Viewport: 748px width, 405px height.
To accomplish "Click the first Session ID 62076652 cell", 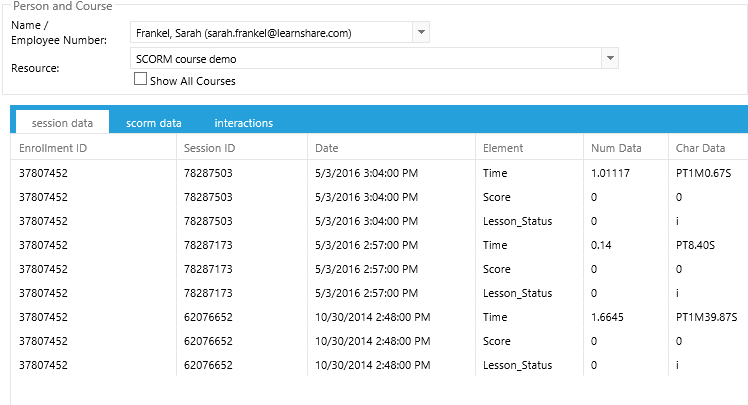I will click(208, 317).
